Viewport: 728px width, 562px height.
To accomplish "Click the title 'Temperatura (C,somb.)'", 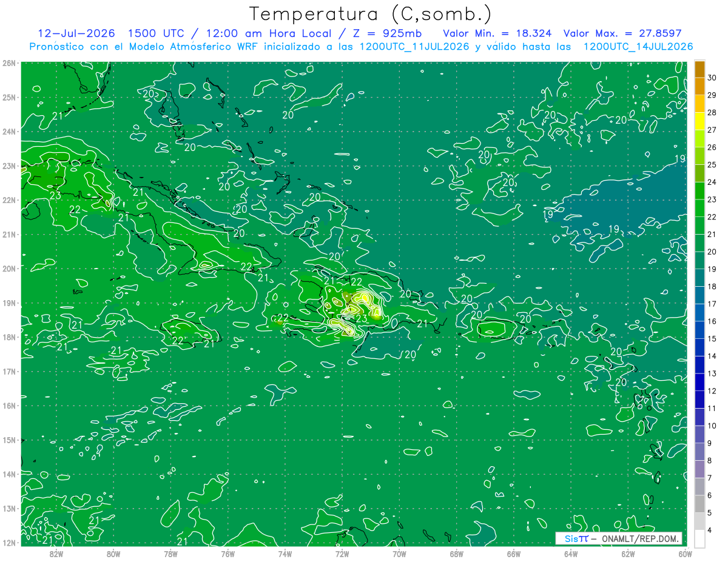I will [x=371, y=14].
